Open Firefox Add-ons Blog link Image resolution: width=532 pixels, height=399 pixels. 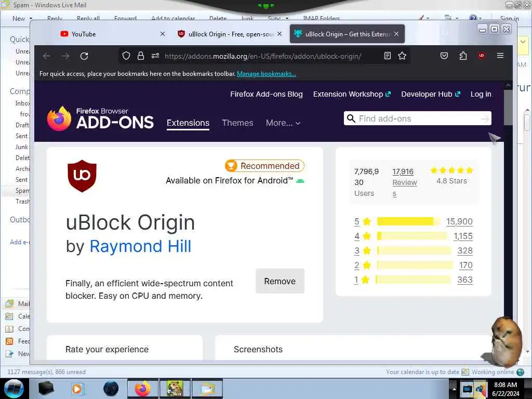pyautogui.click(x=267, y=95)
